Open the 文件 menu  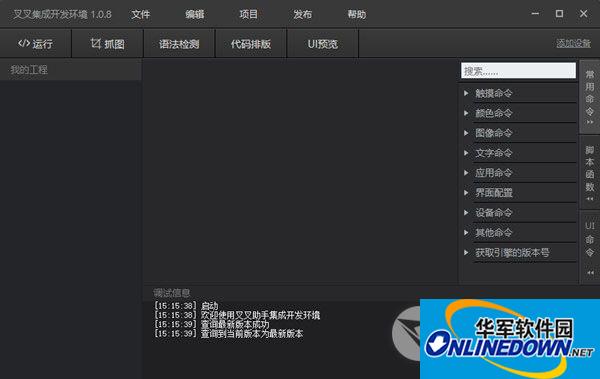(x=140, y=15)
